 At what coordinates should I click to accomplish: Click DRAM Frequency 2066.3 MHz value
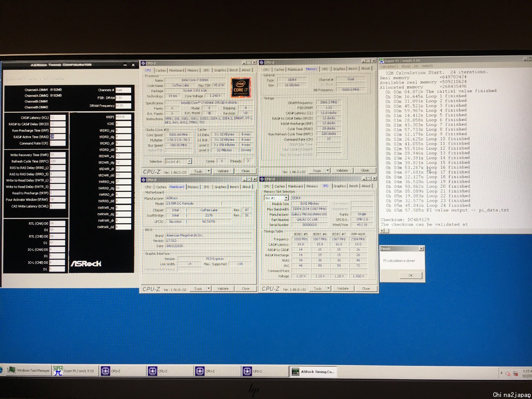pos(329,102)
